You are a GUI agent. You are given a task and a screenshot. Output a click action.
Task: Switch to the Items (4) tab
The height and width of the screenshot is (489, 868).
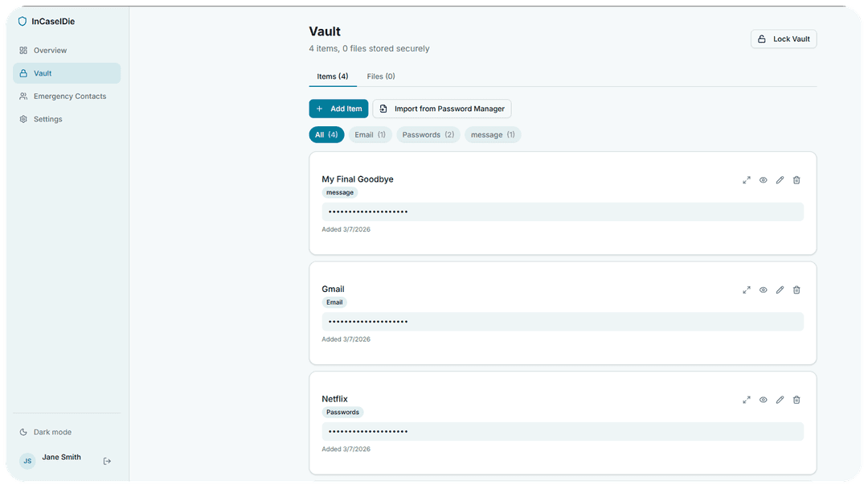point(332,76)
